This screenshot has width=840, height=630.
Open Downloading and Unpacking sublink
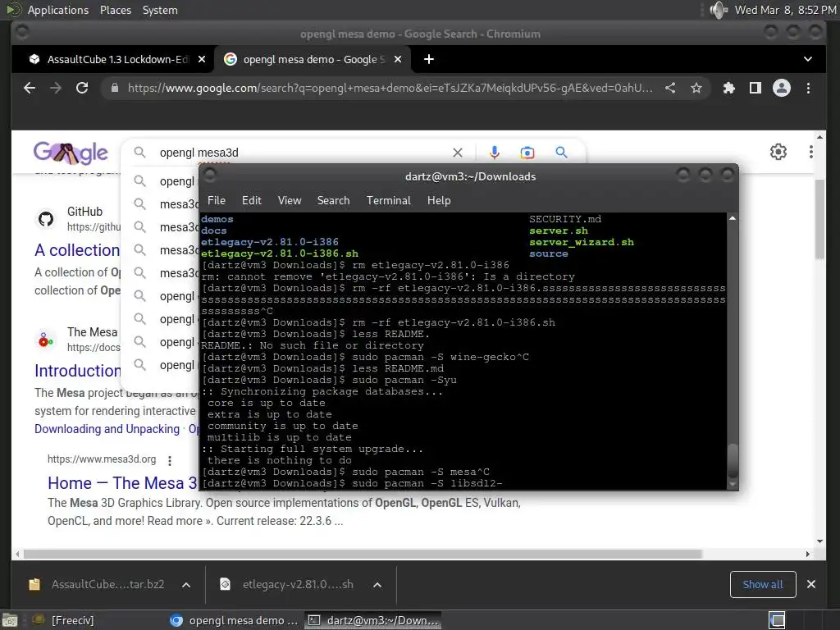coord(107,429)
